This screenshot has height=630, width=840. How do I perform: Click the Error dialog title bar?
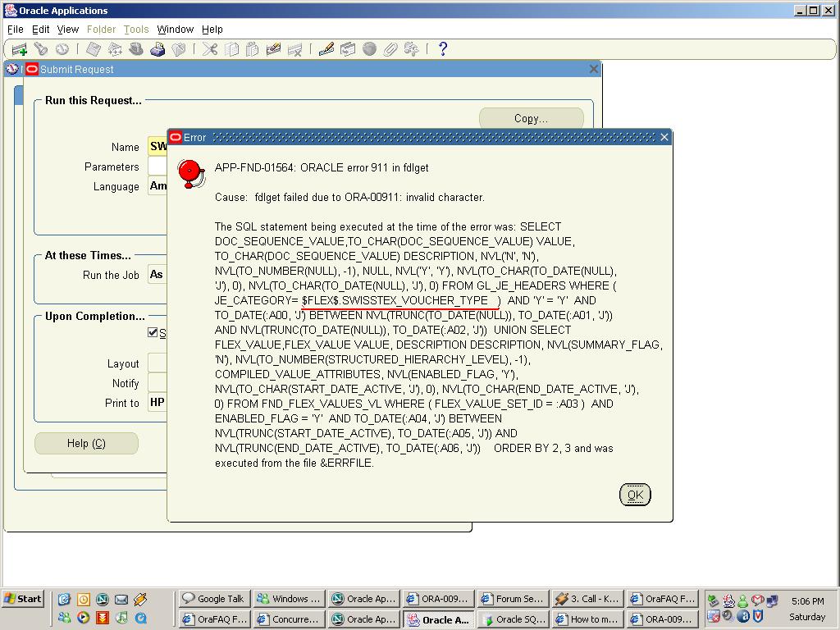[x=420, y=137]
